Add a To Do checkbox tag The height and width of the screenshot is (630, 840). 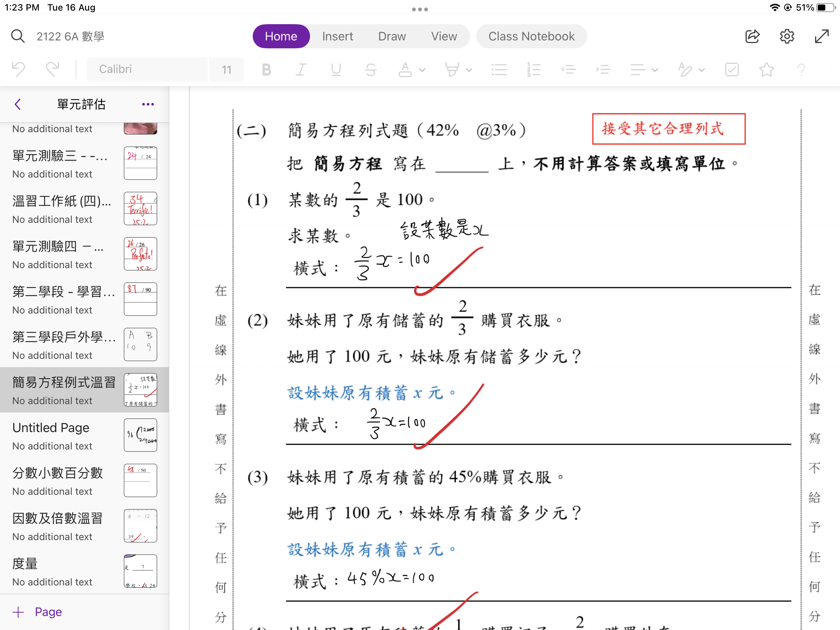point(732,69)
